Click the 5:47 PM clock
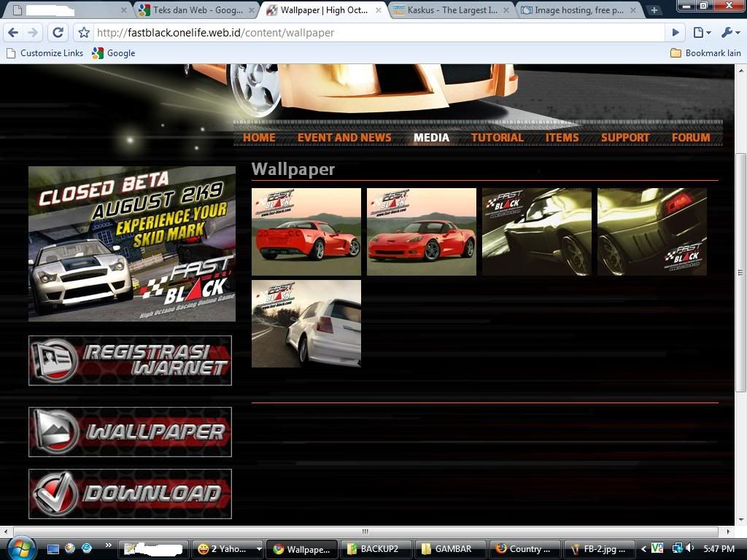Viewport: 747px width, 560px height. 719,549
